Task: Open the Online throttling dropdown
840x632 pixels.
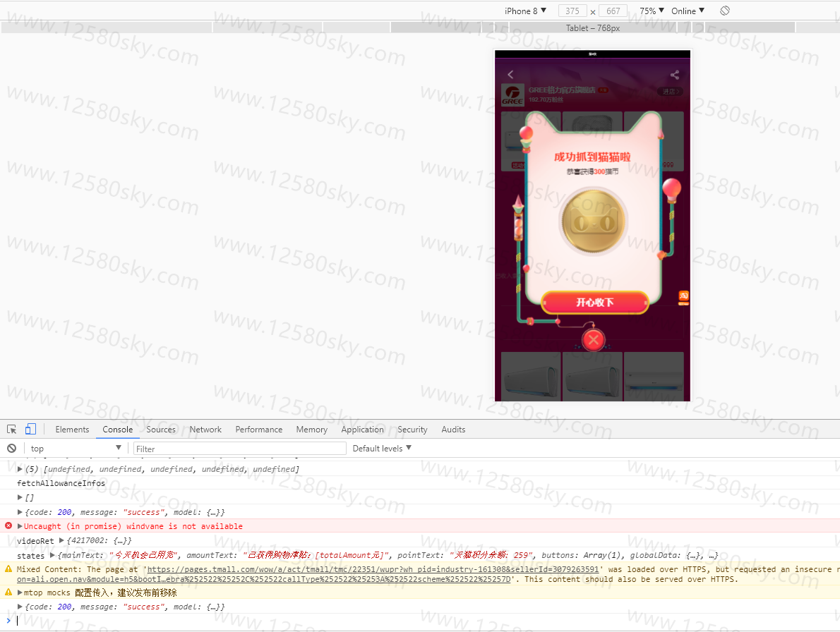Action: (x=688, y=11)
